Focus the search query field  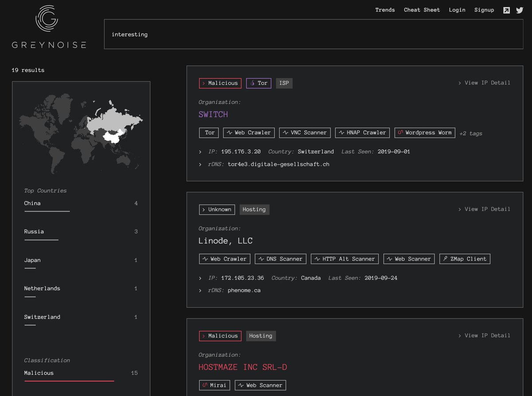(x=313, y=34)
